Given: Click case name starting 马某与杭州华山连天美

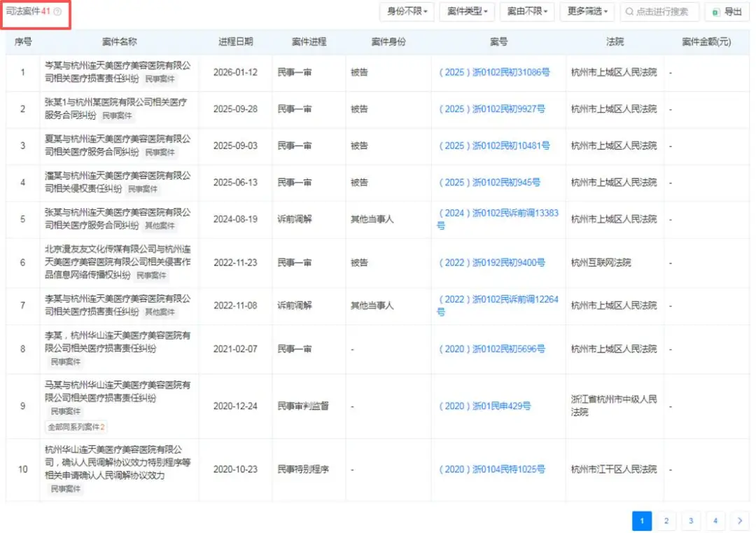Looking at the screenshot, I should (x=118, y=392).
